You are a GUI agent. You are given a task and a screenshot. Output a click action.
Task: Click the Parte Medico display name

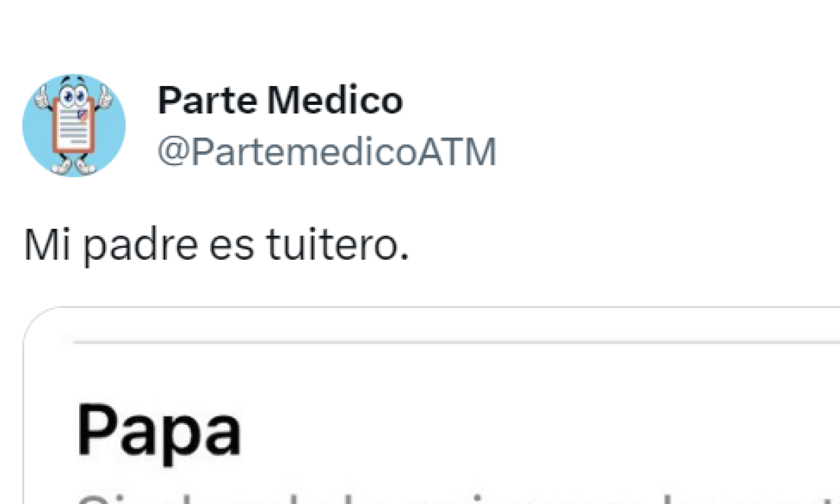click(280, 100)
